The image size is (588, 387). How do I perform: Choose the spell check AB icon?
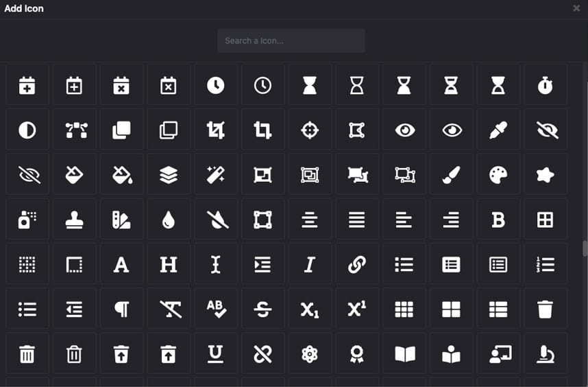tap(216, 309)
